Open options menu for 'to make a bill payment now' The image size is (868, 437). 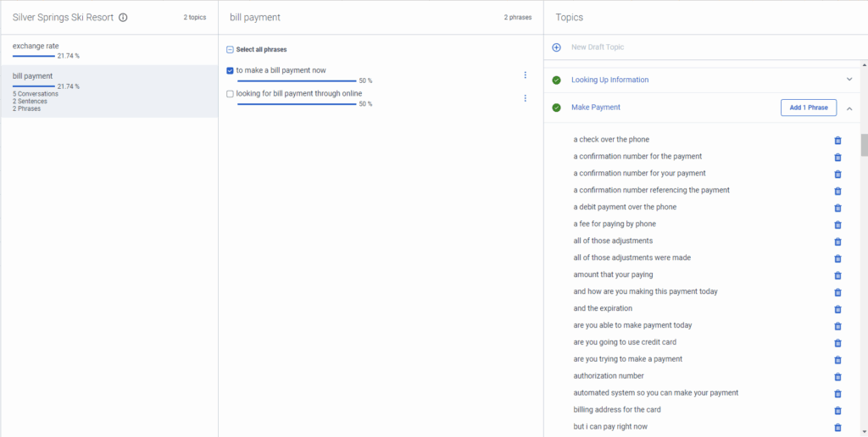coord(526,75)
